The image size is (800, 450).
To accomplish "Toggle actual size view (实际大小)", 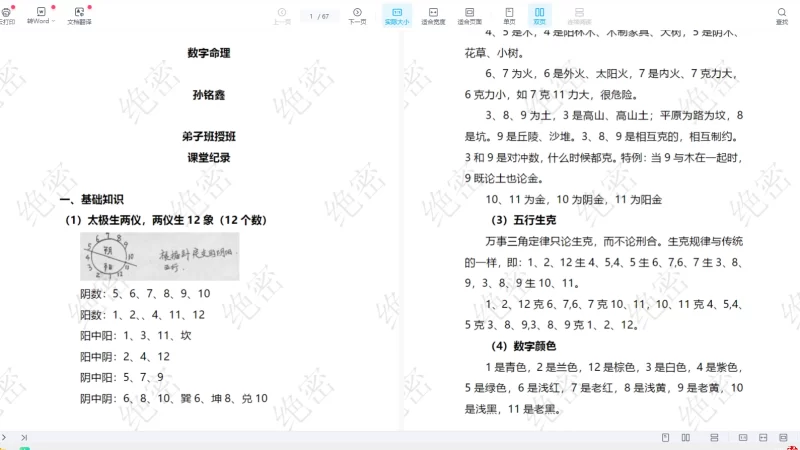I will tap(397, 15).
